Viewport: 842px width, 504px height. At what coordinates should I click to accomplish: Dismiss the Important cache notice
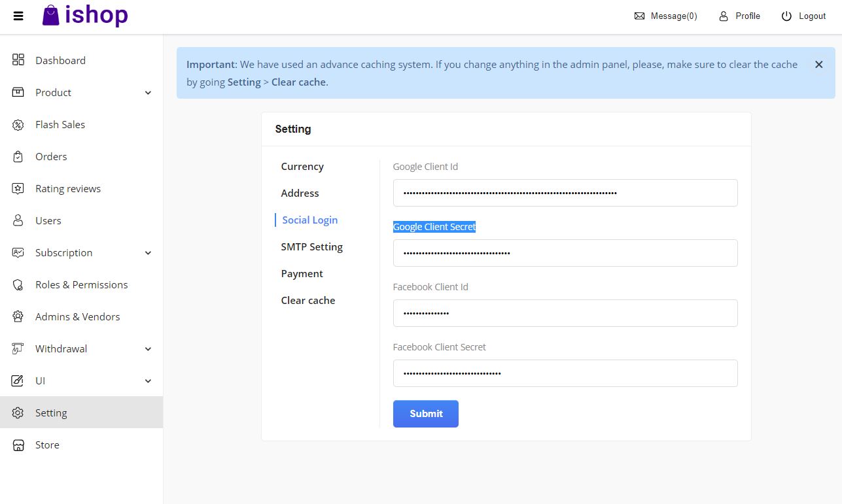pyautogui.click(x=818, y=65)
